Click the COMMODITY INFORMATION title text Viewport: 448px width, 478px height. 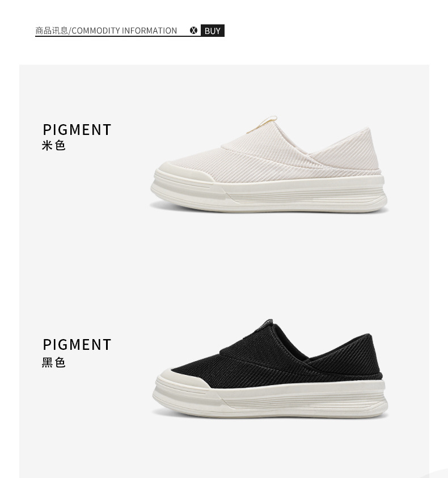(124, 31)
